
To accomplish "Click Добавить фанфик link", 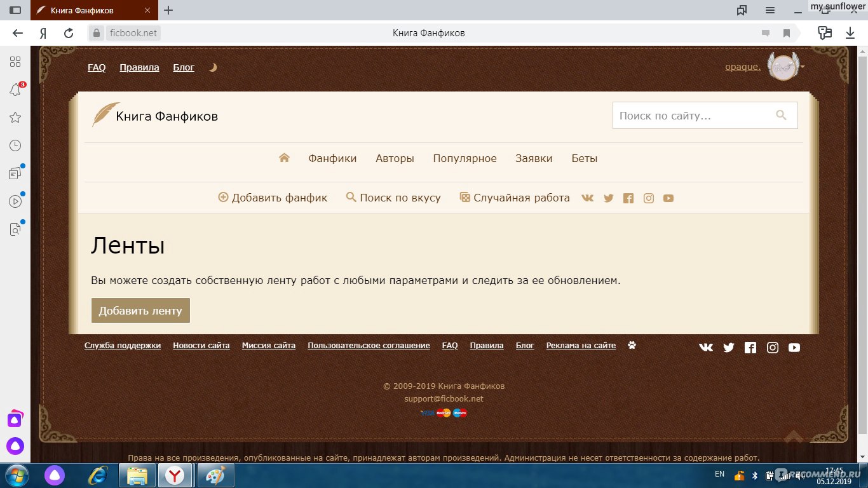I will 273,198.
